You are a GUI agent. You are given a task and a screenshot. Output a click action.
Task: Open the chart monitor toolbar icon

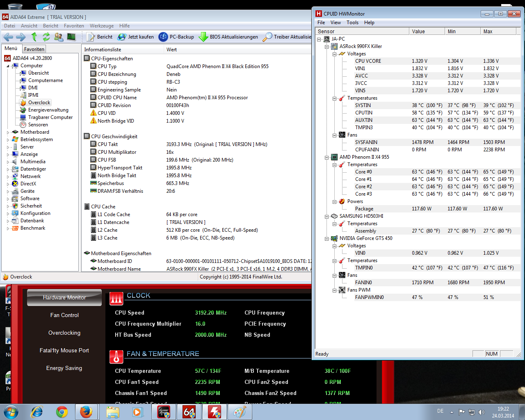pos(71,37)
